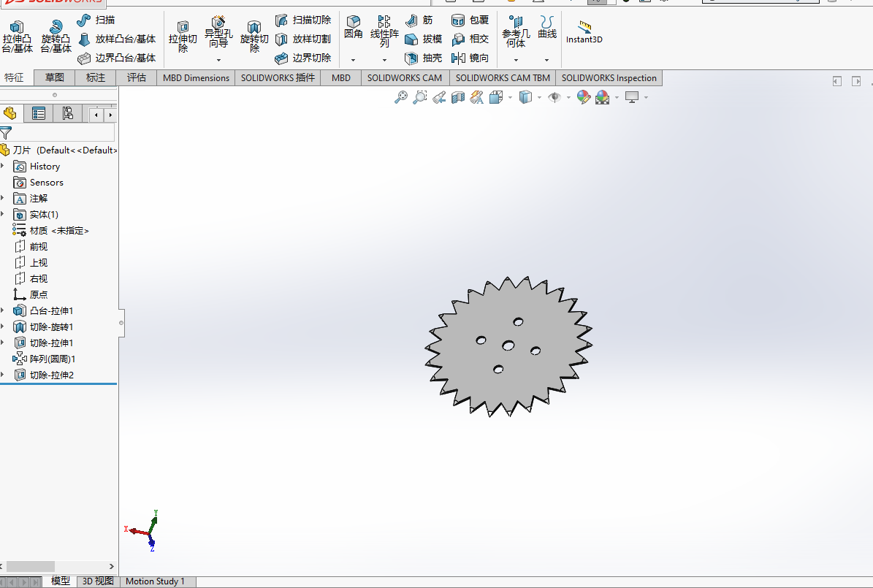Open the Display Style dropdown
Viewport: 873px width, 588px height.
coord(539,97)
